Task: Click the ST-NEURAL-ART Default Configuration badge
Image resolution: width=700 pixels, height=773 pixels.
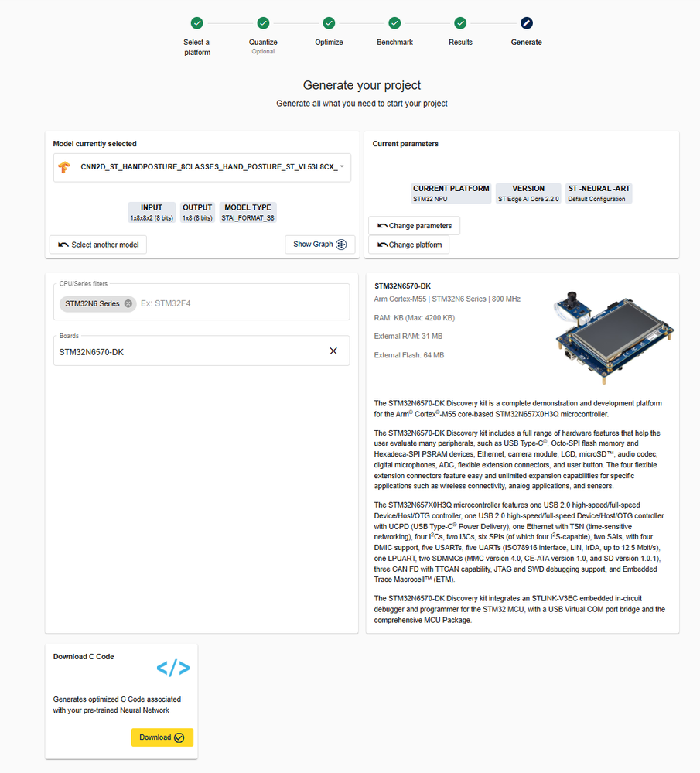Action: [599, 193]
